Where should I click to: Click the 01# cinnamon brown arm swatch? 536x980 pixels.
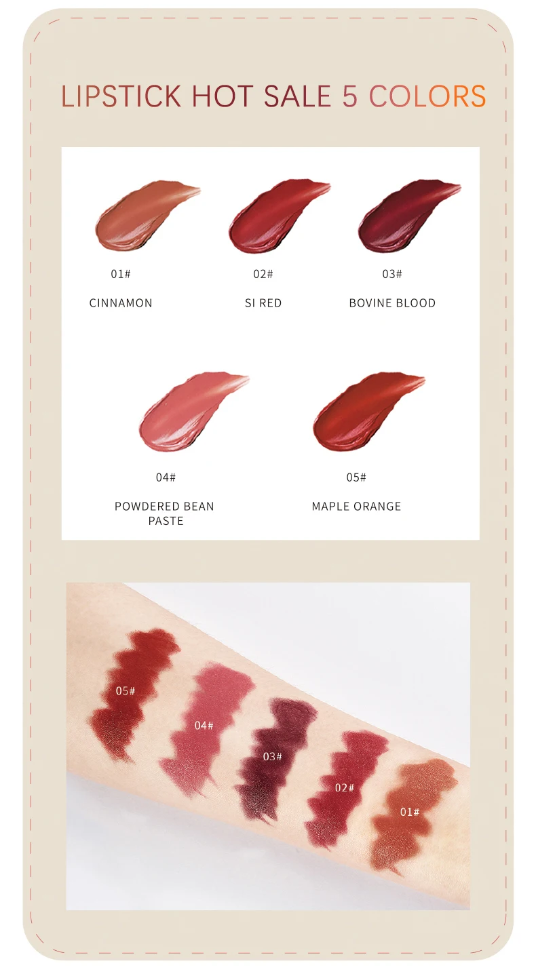[x=412, y=812]
